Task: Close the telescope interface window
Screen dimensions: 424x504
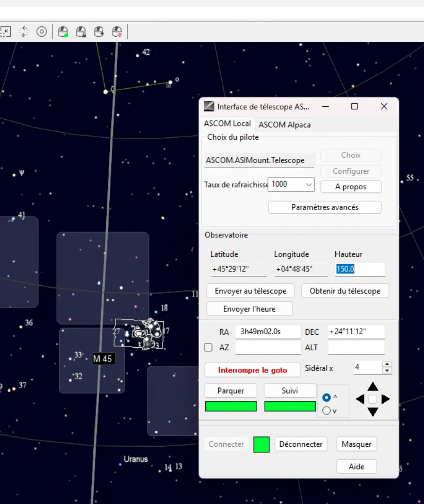Action: pos(384,106)
